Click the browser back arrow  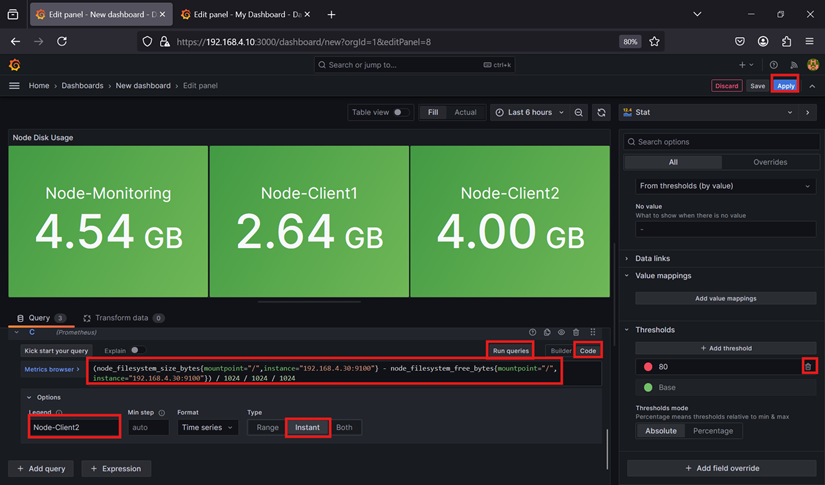pos(15,42)
